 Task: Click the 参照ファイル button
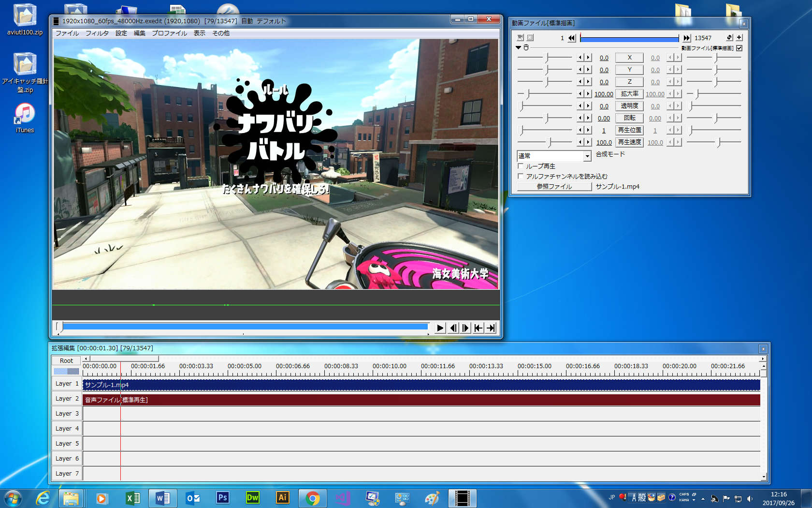click(554, 186)
